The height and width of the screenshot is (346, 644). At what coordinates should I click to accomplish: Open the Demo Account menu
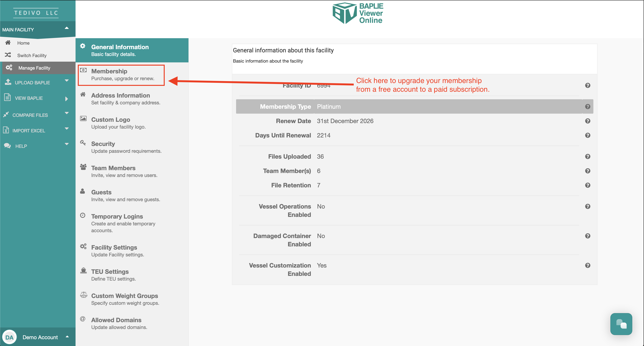pos(40,337)
